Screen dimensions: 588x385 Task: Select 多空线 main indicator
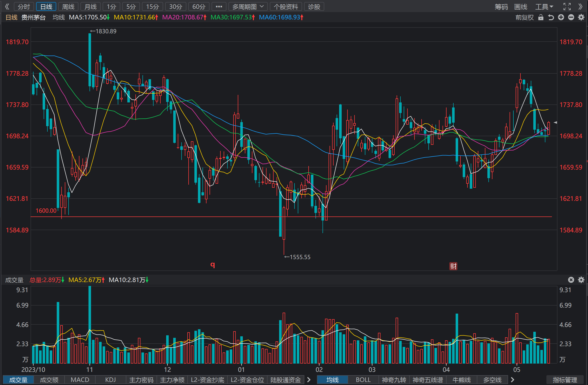[x=492, y=380]
